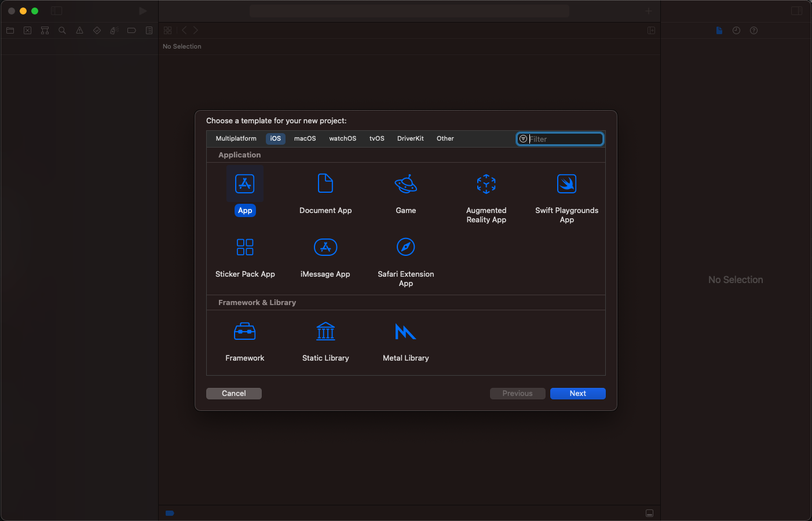Switch to the Other tab
The height and width of the screenshot is (521, 812).
[445, 139]
